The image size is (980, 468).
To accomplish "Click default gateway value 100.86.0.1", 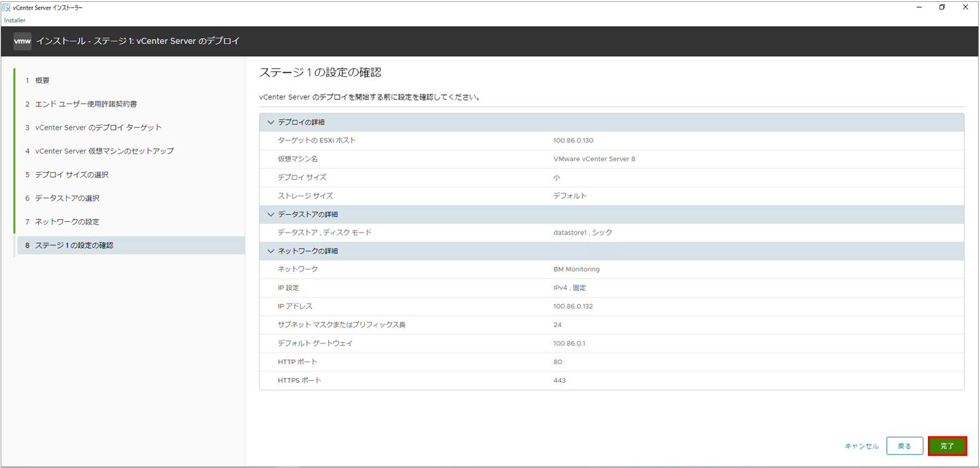I will point(569,343).
